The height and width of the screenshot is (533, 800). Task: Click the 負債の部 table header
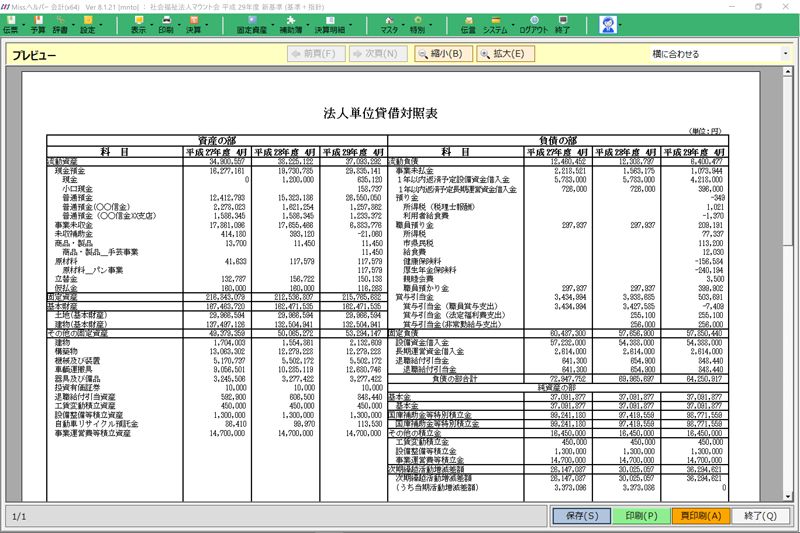click(558, 140)
